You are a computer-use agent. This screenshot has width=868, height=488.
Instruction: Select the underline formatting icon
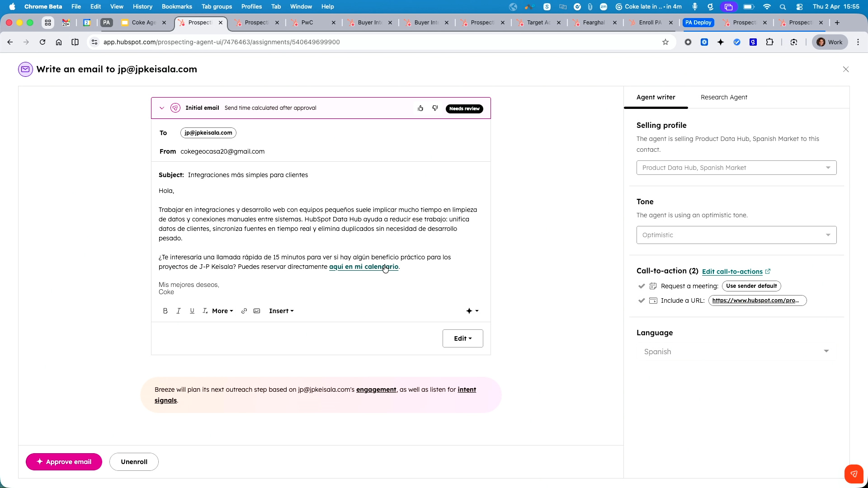tap(192, 311)
